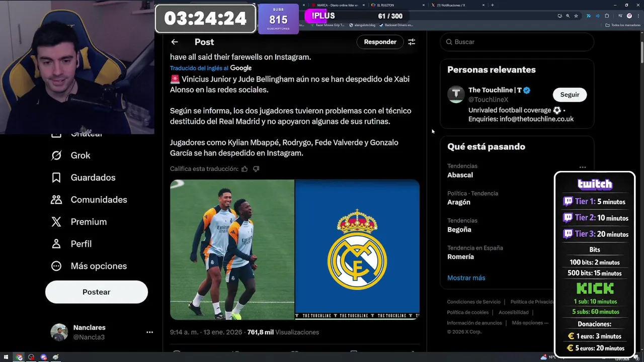Open the Nanclares account options menu
This screenshot has width=644, height=362.
coord(149,332)
